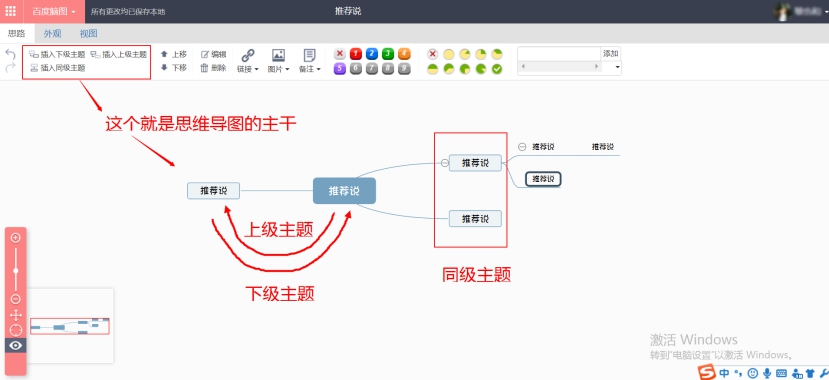Screen dimensions: 829x380
Task: Open the 图片 dropdown arrow
Action: click(x=287, y=69)
